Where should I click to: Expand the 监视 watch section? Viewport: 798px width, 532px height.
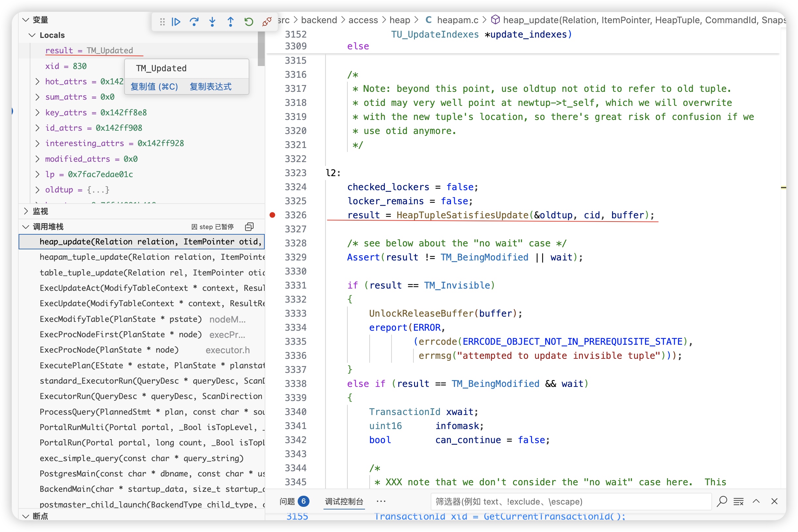pos(41,211)
